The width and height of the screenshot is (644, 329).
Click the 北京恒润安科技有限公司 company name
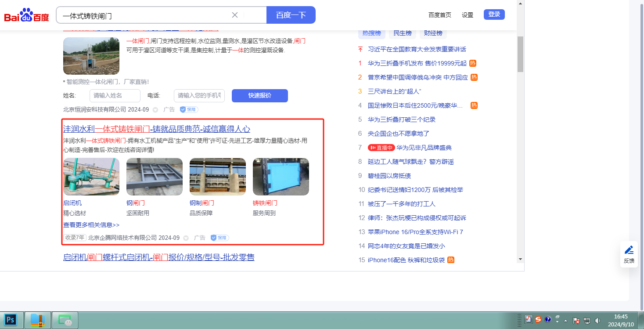pyautogui.click(x=95, y=109)
